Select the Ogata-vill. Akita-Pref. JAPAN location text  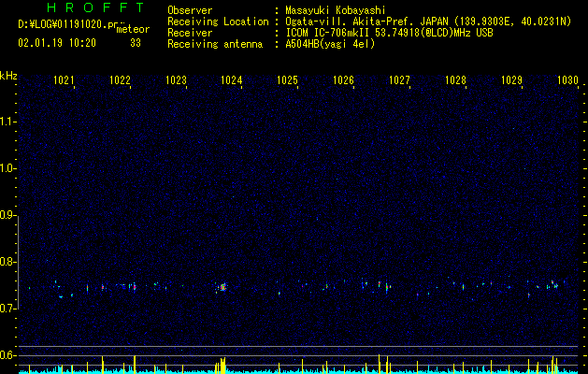[428, 22]
